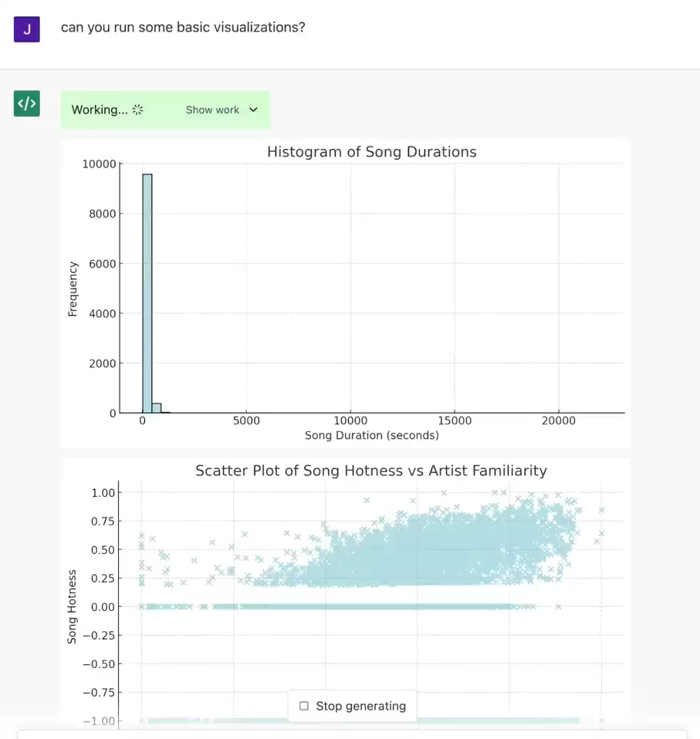This screenshot has width=700, height=739.
Task: Select the tallest histogram bar
Action: 147,293
